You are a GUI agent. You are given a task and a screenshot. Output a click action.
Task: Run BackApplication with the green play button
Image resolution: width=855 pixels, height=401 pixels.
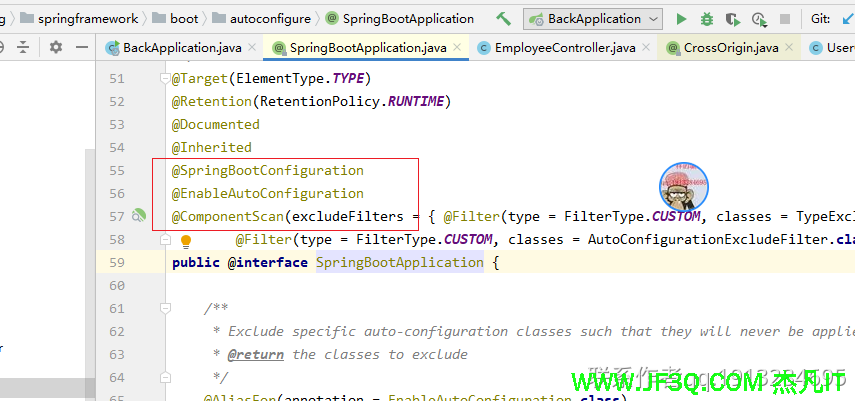(681, 19)
